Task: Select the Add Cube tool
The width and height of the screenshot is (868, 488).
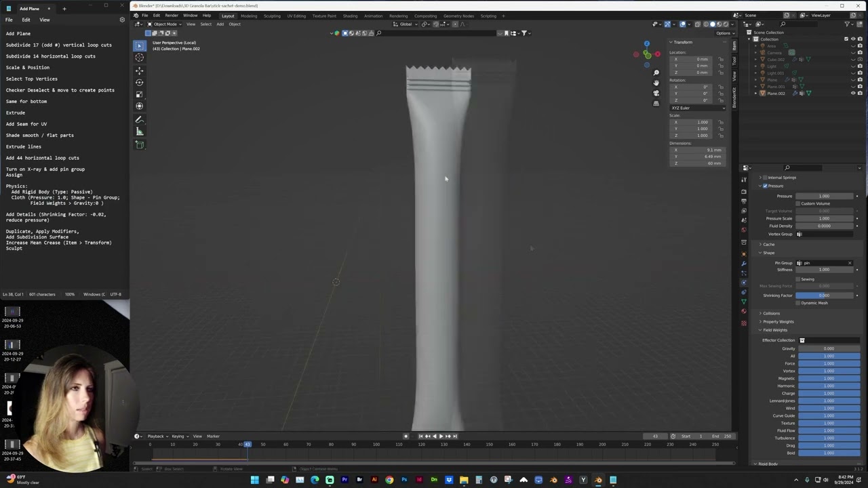Action: [140, 145]
